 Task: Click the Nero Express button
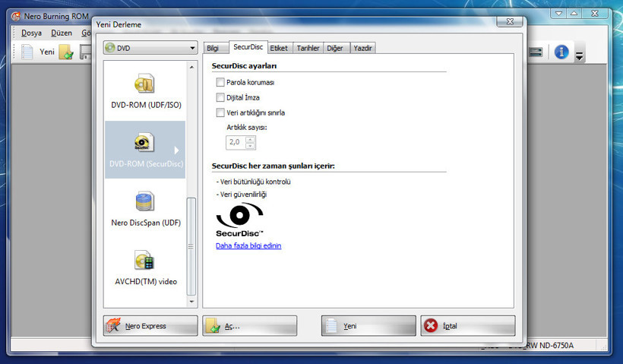point(150,326)
